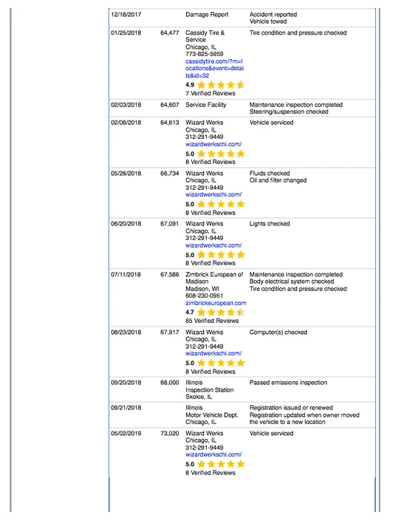Visit the zimbrickeuropean.com website link
Image resolution: width=413 pixels, height=532 pixels.
(x=216, y=303)
